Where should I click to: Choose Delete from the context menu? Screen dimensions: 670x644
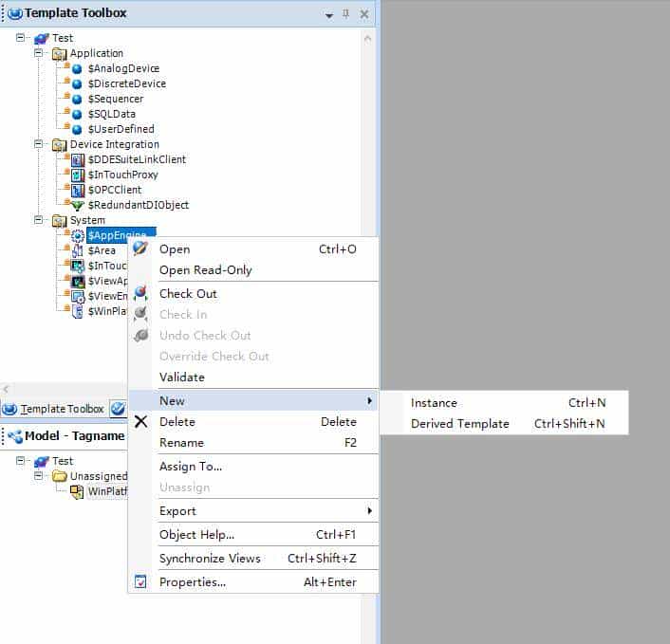click(x=253, y=422)
